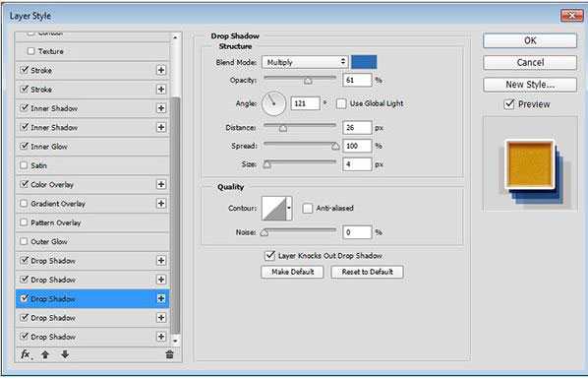Click the Make Default button
Screen dimensions: 588x379
[x=292, y=272]
